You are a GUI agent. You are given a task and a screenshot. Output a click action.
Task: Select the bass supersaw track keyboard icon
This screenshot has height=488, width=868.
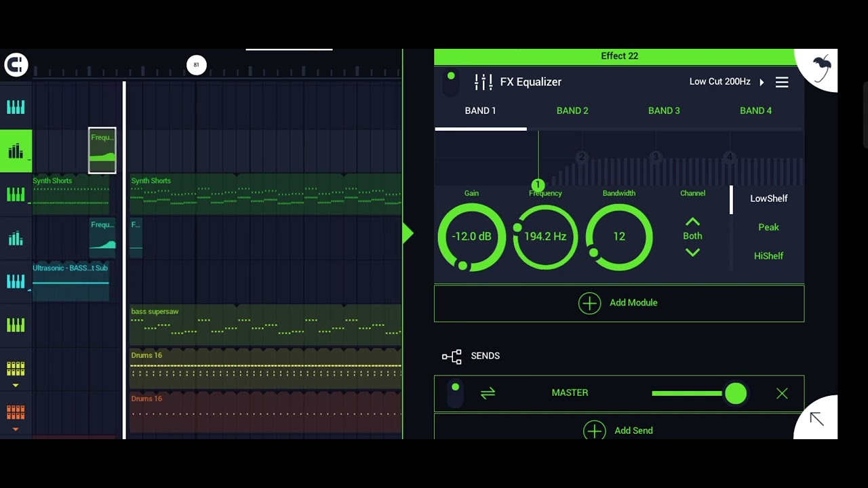(x=16, y=325)
